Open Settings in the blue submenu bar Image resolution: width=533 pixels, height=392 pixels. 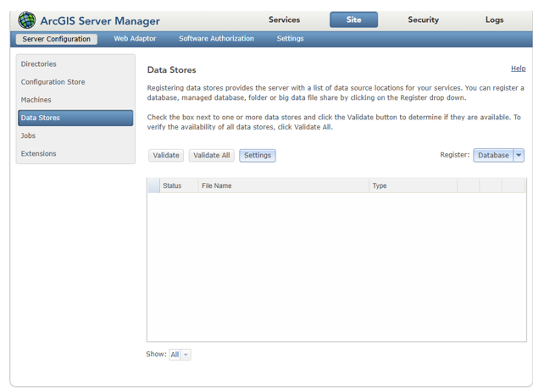click(x=290, y=39)
